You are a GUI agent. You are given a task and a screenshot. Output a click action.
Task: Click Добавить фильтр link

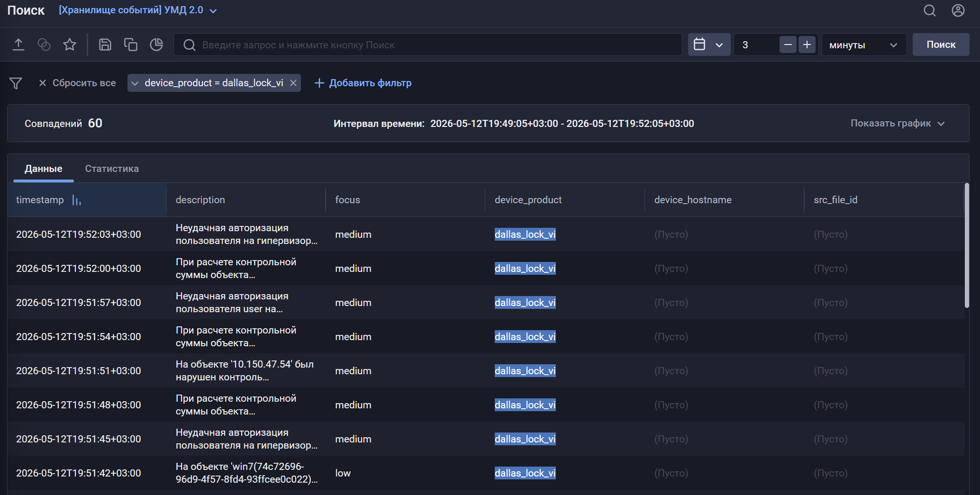coord(363,83)
